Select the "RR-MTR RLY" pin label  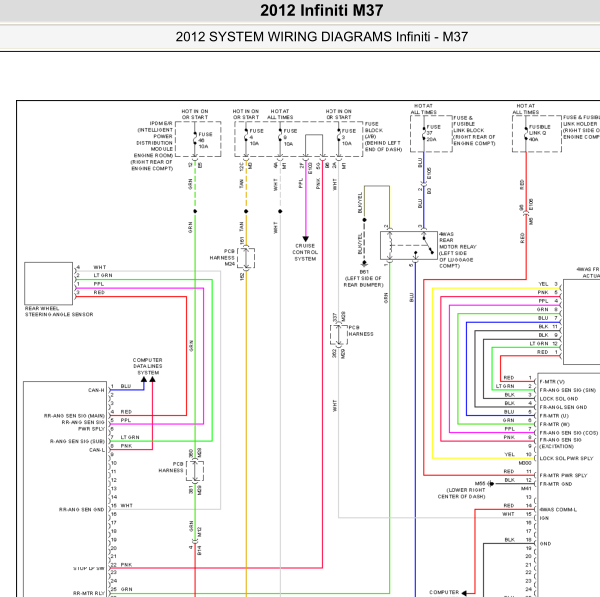pos(88,593)
